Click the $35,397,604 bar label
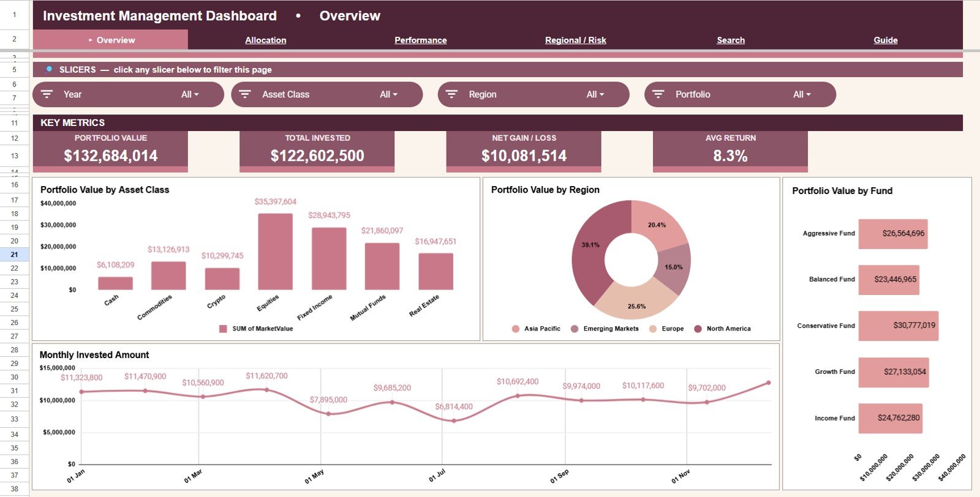This screenshot has height=497, width=980. click(276, 201)
